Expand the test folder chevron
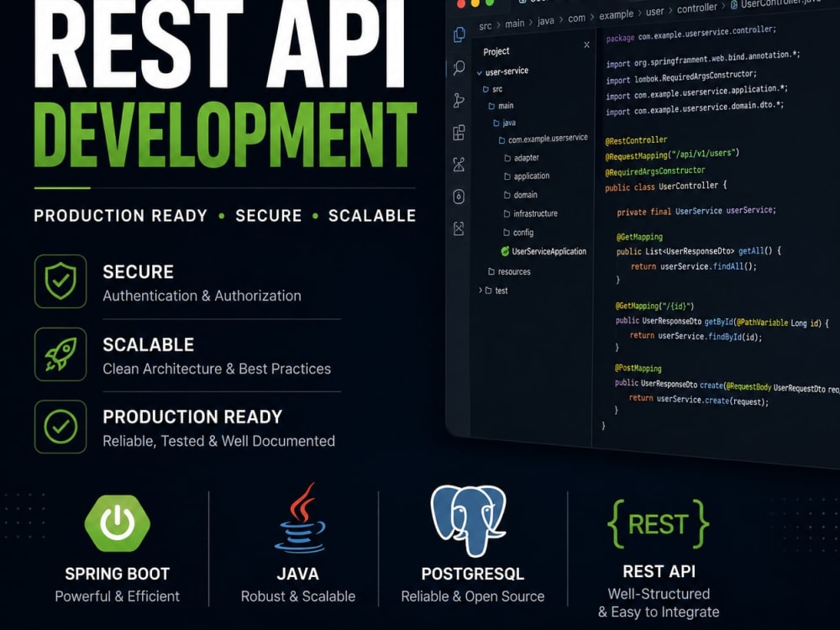Viewport: 840px width, 630px height. pyautogui.click(x=480, y=290)
